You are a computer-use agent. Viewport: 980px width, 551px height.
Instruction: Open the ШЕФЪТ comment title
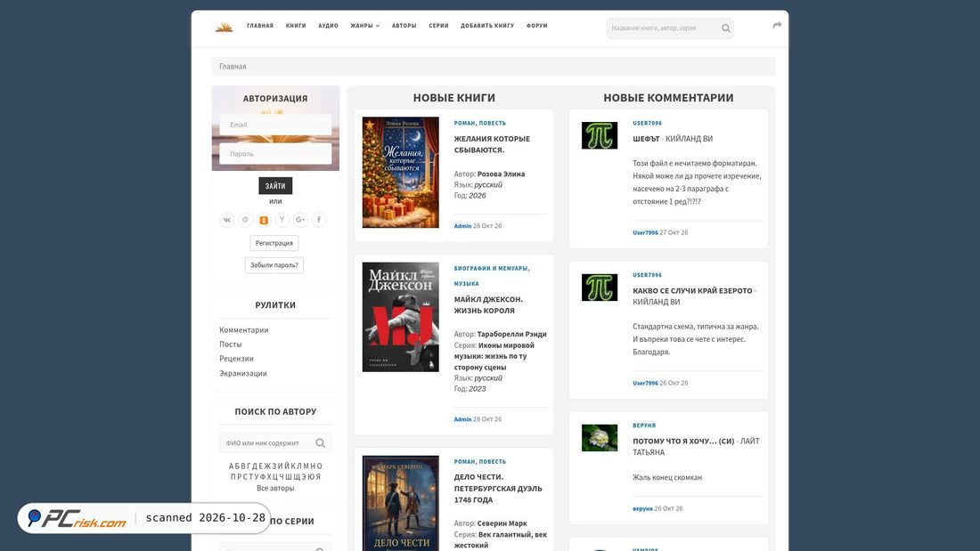point(646,139)
